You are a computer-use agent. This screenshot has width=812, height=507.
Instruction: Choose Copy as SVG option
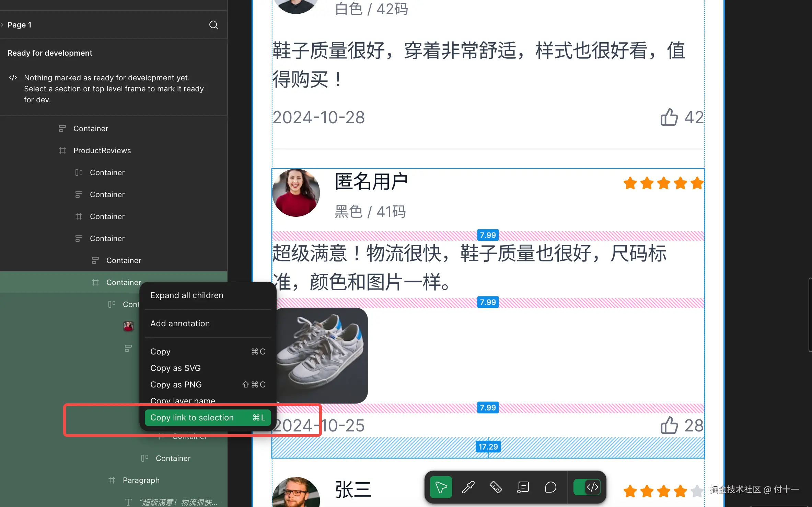click(x=175, y=368)
